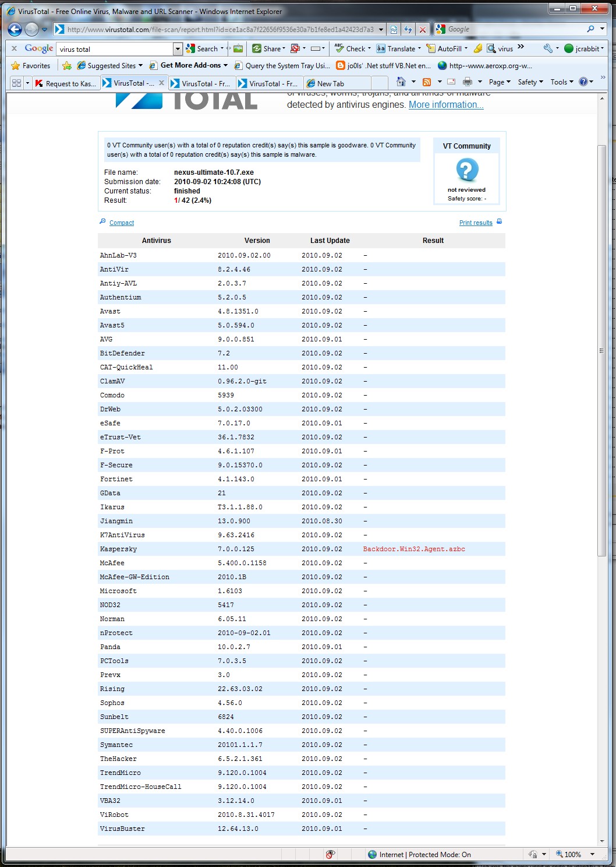Screen dimensions: 616x867
Task: Expand the address bar history dropdown
Action: point(381,29)
